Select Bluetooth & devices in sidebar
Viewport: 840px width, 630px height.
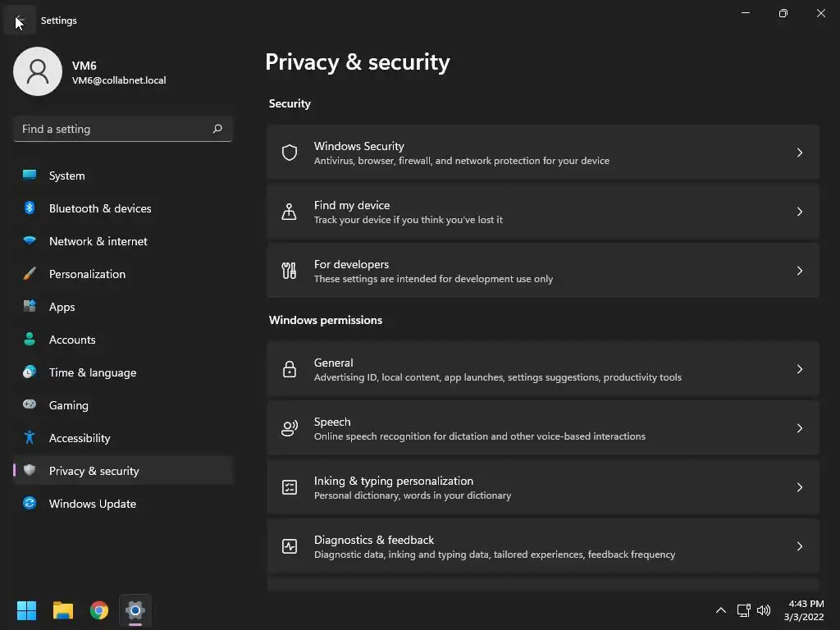pyautogui.click(x=99, y=208)
